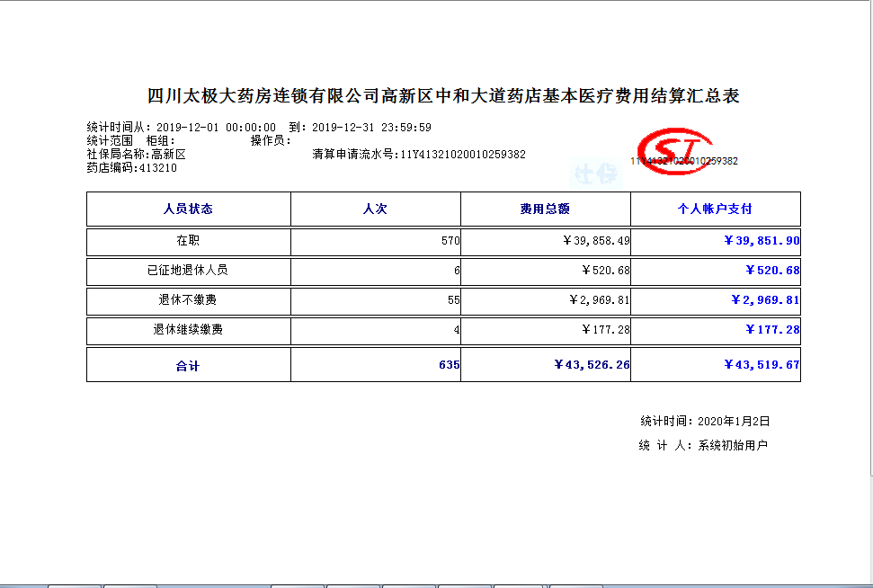Click the 人员状态 column header

pos(188,209)
